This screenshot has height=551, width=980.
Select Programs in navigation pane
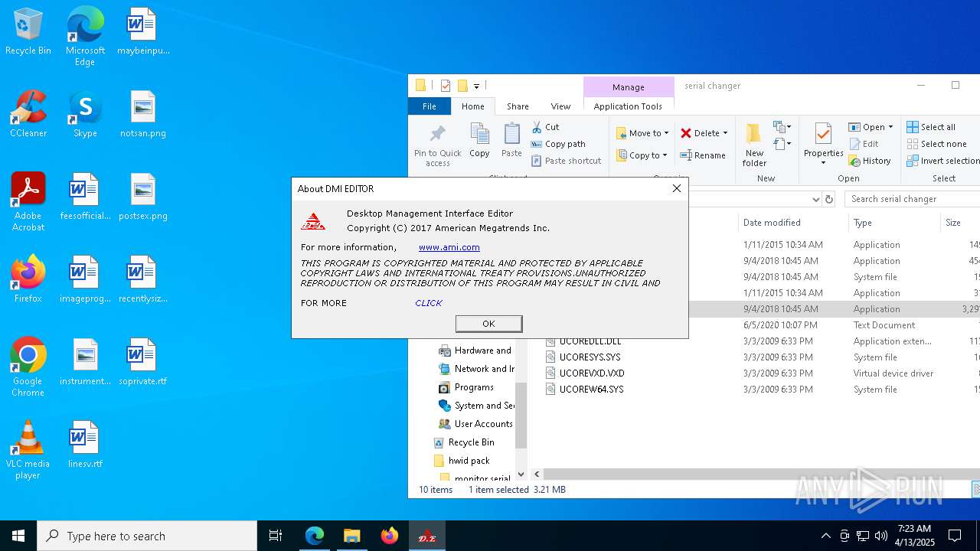466,387
